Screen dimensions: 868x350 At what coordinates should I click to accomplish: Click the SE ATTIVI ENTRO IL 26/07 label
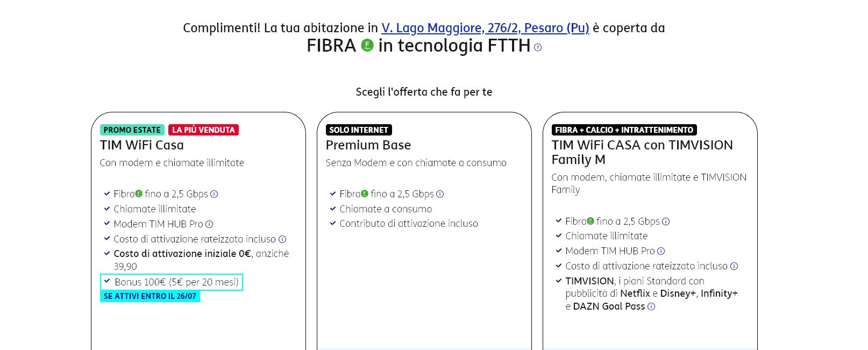[150, 296]
